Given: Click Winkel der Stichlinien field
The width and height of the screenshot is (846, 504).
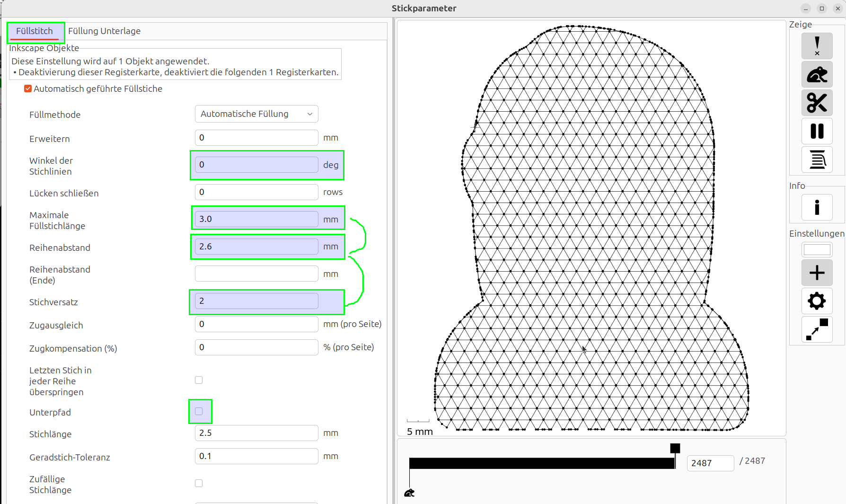Looking at the screenshot, I should (x=256, y=165).
